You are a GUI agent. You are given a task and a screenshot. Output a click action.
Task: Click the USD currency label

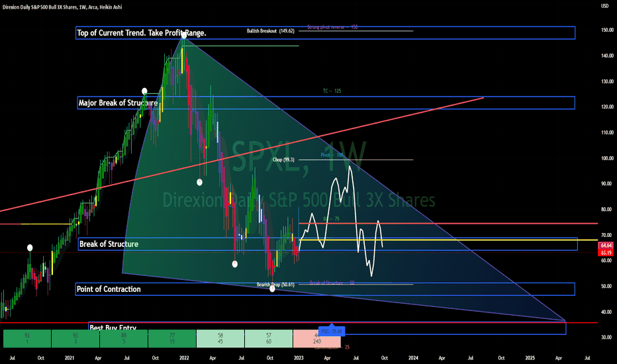pos(604,6)
